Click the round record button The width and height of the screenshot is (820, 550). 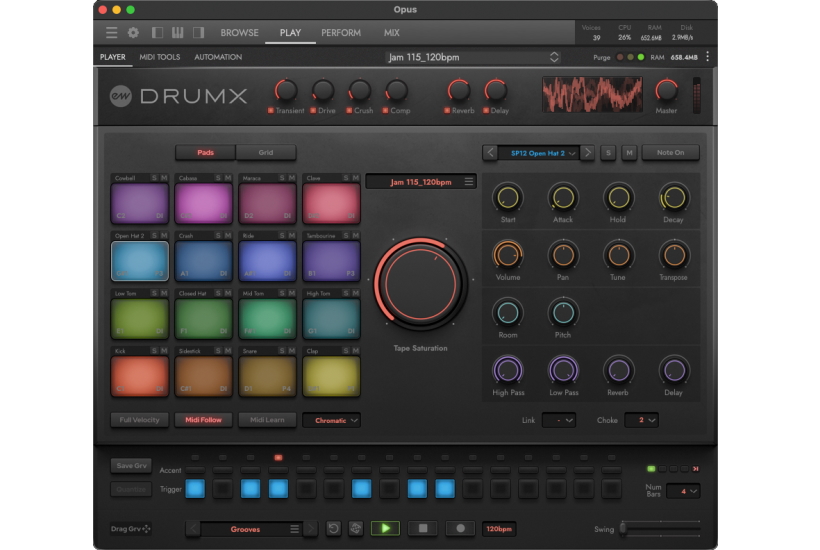click(x=460, y=529)
